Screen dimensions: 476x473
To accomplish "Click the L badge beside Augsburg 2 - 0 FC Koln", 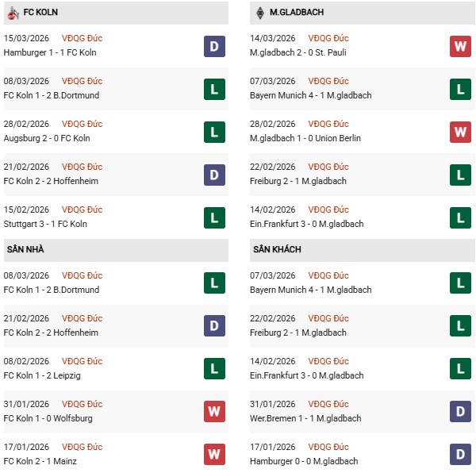I will 215,132.
